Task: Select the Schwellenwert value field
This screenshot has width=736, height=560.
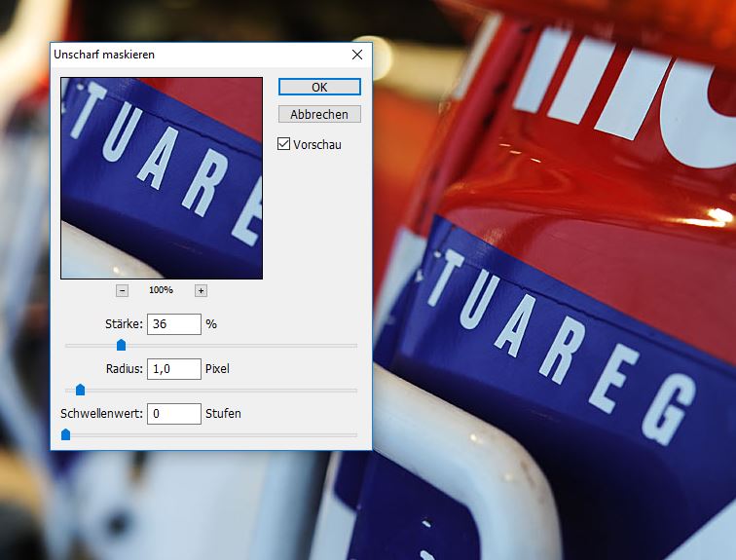Action: pos(173,414)
